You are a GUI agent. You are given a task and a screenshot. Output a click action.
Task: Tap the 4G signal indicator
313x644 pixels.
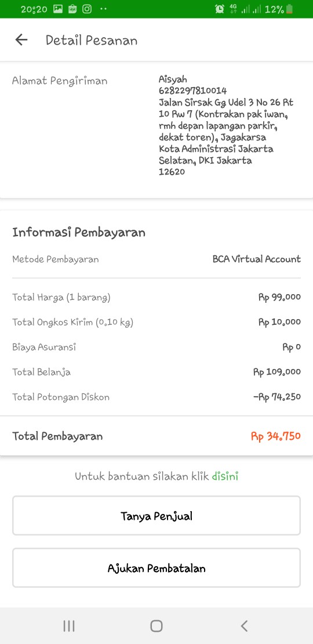coord(233,9)
